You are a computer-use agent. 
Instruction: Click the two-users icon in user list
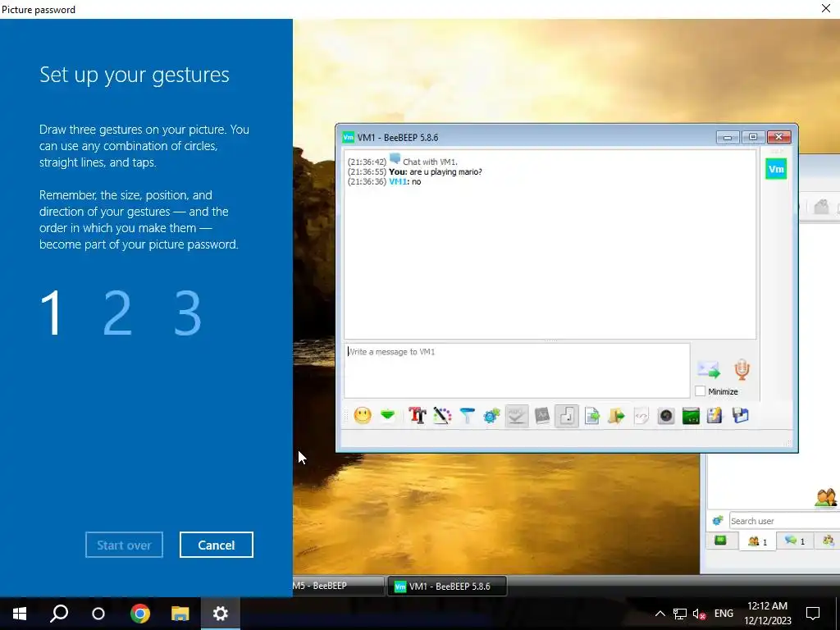pos(826,497)
